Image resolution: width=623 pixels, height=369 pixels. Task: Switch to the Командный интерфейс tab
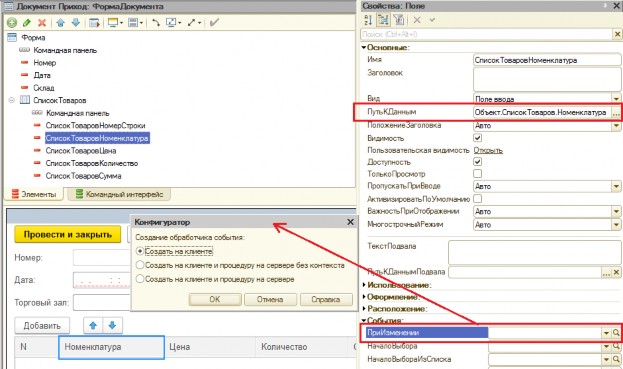120,194
